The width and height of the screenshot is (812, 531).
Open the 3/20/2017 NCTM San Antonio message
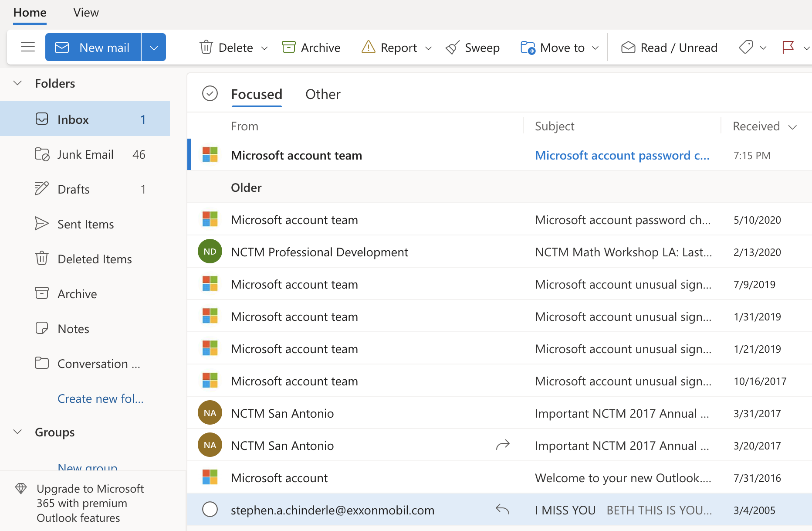click(x=500, y=446)
